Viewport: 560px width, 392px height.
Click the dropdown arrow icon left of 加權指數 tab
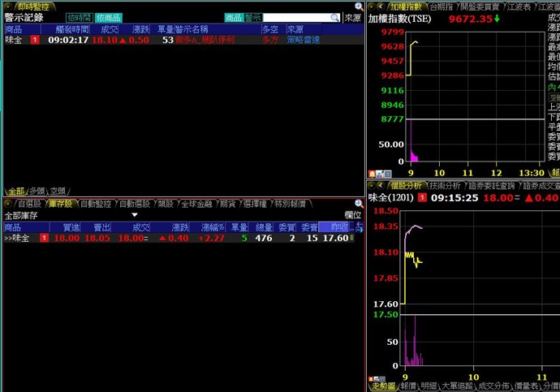point(371,6)
